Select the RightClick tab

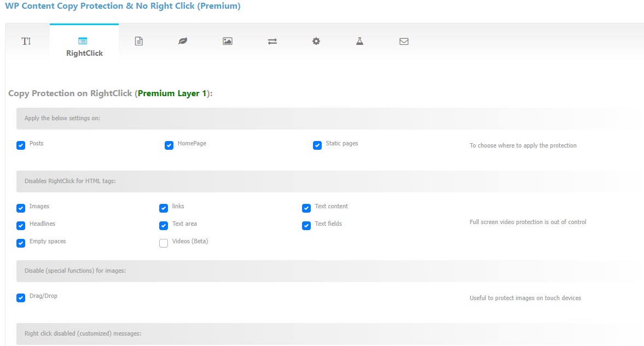84,46
